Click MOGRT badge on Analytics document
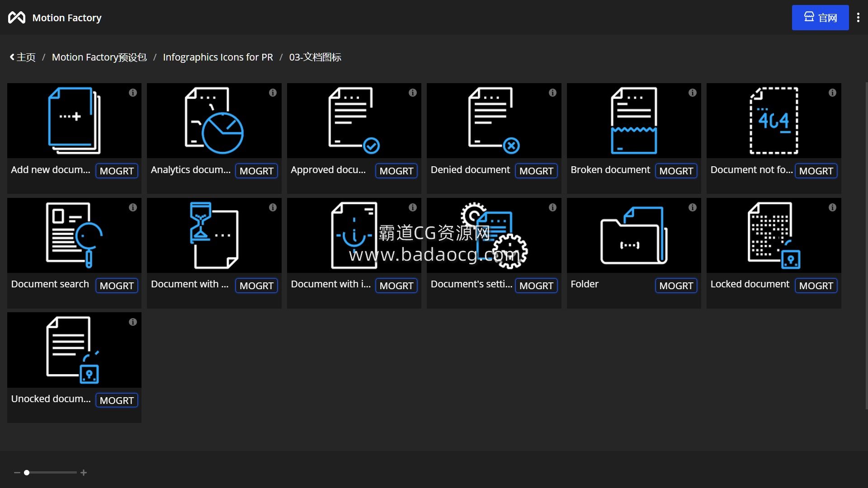 256,171
